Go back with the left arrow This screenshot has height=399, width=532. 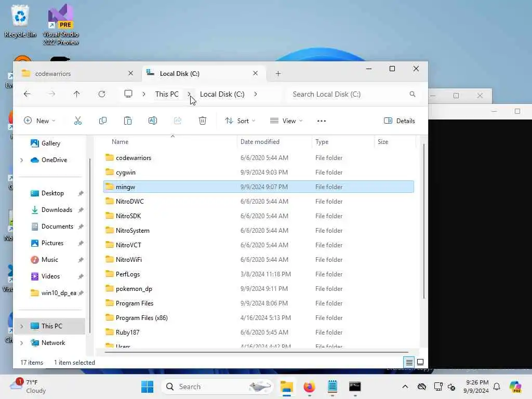tap(27, 94)
